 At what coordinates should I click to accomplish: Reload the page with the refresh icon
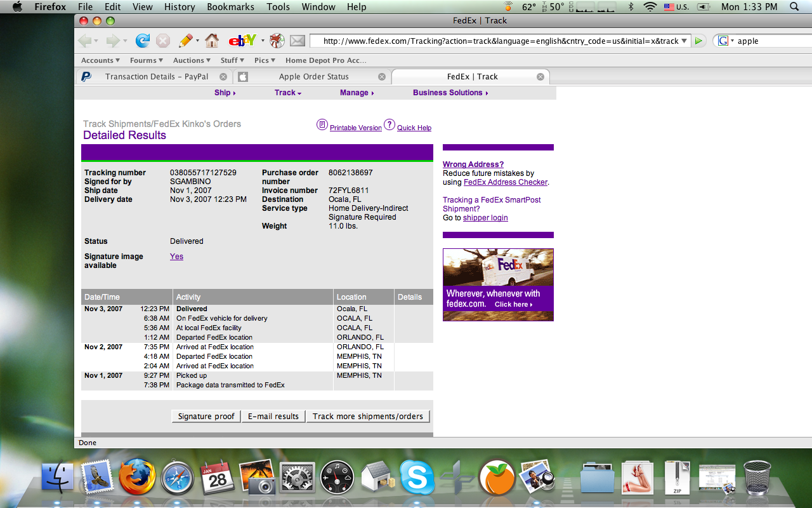(143, 41)
